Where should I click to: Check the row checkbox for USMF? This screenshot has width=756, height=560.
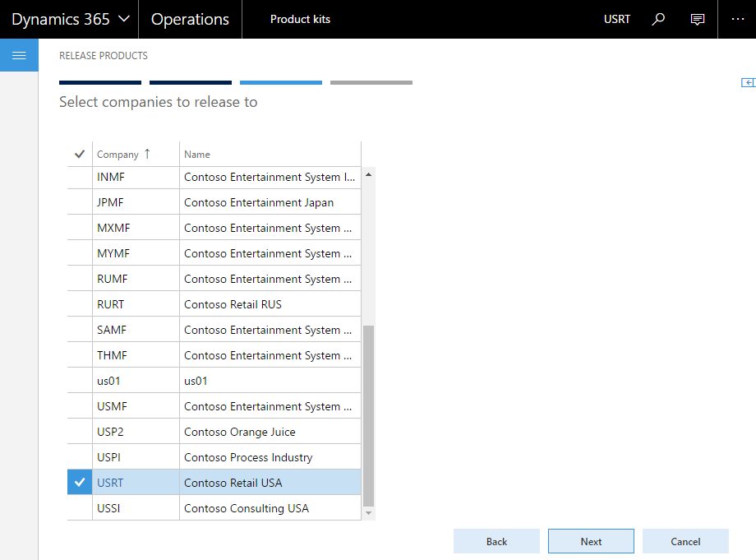tap(80, 406)
